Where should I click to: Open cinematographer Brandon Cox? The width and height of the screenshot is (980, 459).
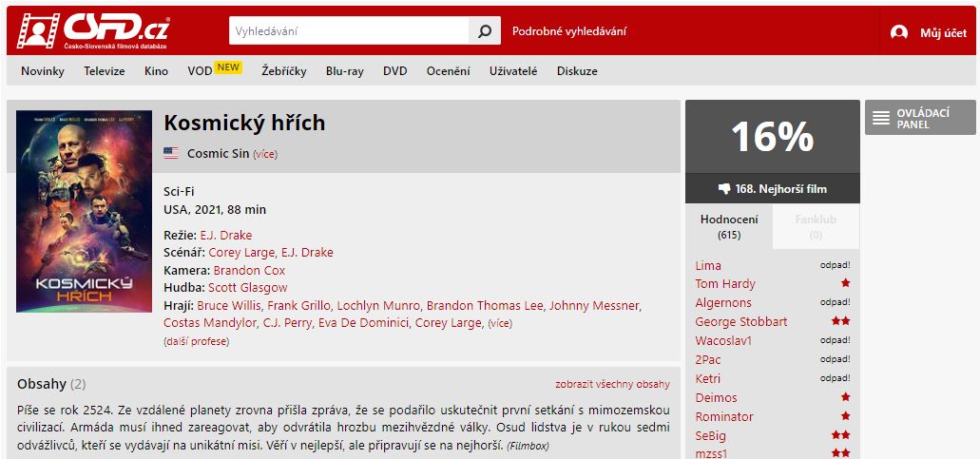(249, 270)
